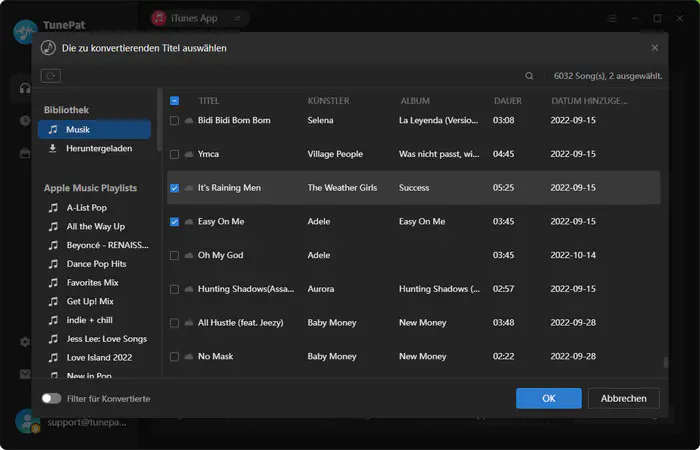Image resolution: width=700 pixels, height=450 pixels.
Task: Check the No Mask checkbox
Action: click(x=175, y=357)
